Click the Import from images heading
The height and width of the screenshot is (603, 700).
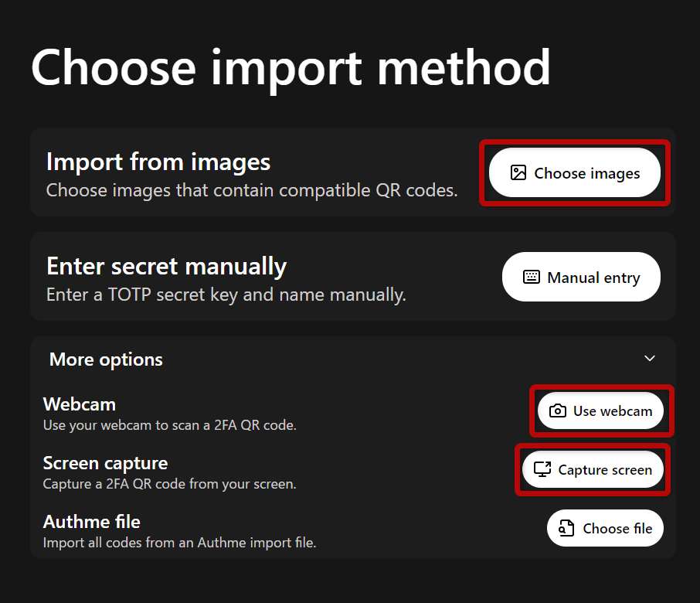pos(158,162)
